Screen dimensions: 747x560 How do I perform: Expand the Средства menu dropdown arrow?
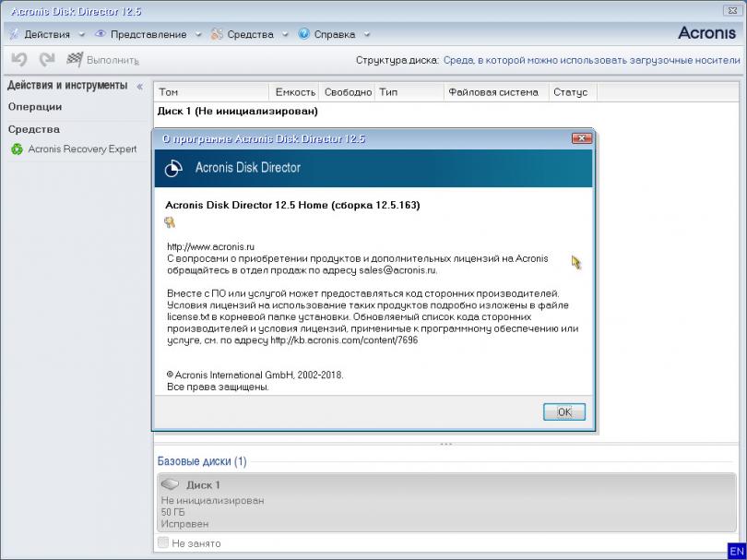(284, 35)
